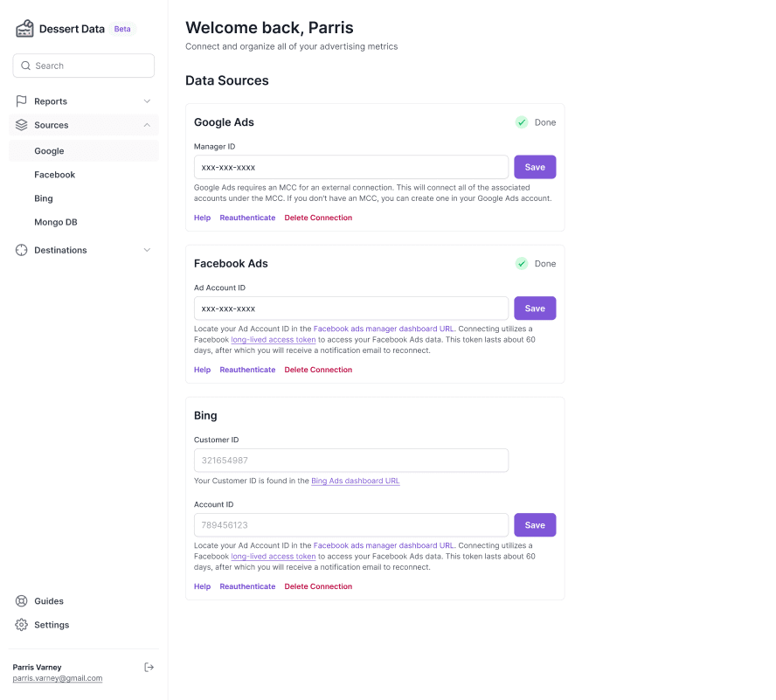Click the Reports flag icon
Image resolution: width=776 pixels, height=700 pixels.
click(22, 101)
